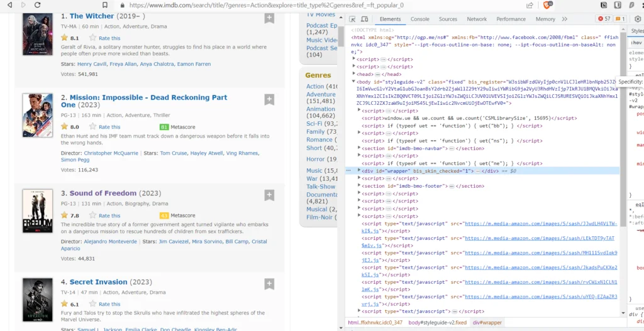Viewport: 644px width, 331px height.
Task: Open the Bitwarden shield extension icon
Action: point(618,5)
